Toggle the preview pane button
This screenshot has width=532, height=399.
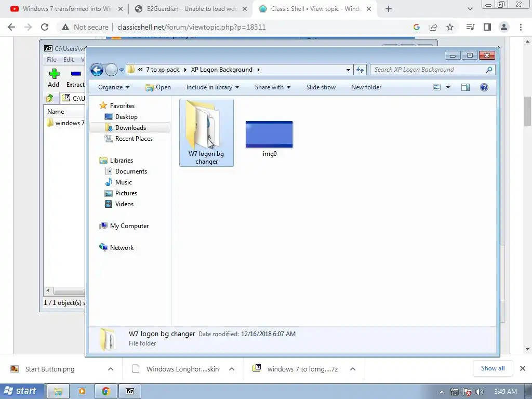(465, 87)
